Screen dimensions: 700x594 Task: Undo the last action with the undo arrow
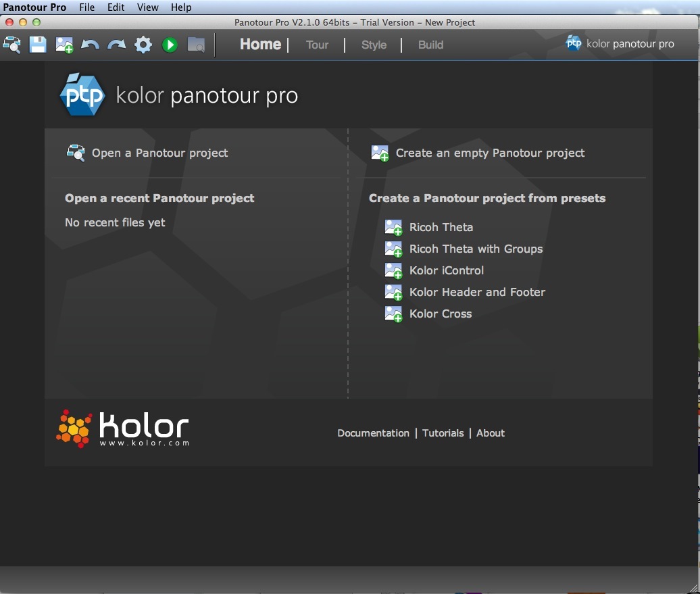click(x=90, y=45)
